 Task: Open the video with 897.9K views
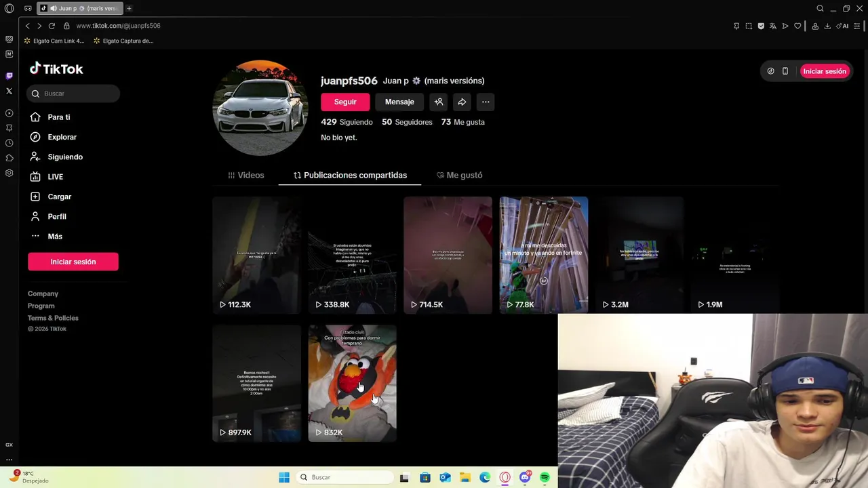click(256, 383)
